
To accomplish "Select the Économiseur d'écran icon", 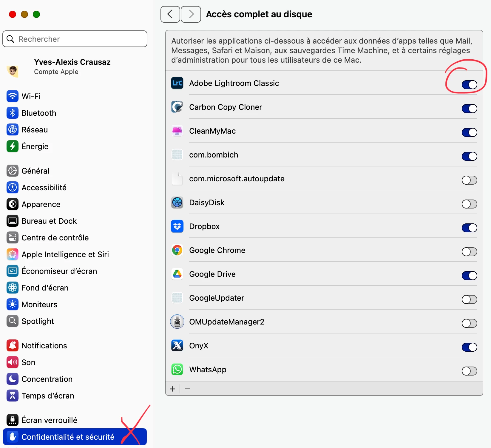I will 13,271.
